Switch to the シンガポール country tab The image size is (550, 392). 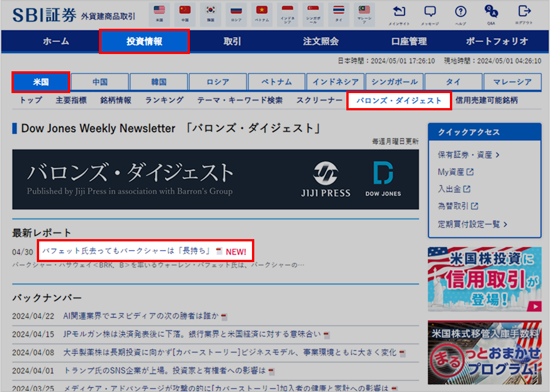pyautogui.click(x=395, y=82)
